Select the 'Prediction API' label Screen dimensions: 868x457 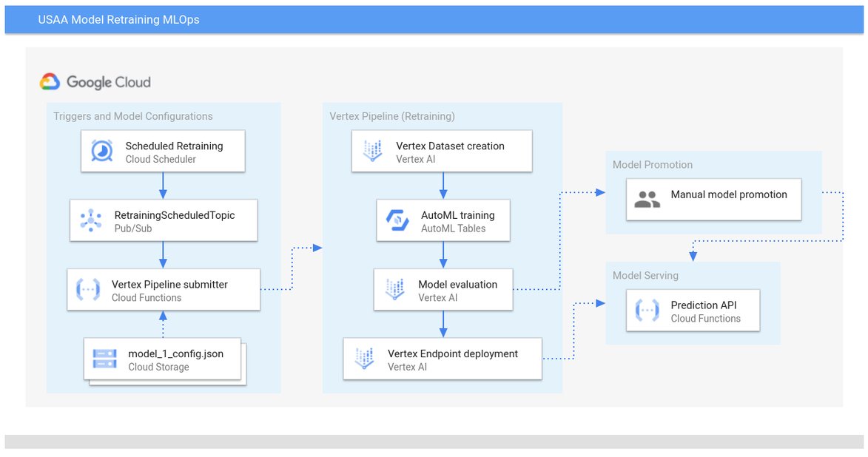point(704,305)
